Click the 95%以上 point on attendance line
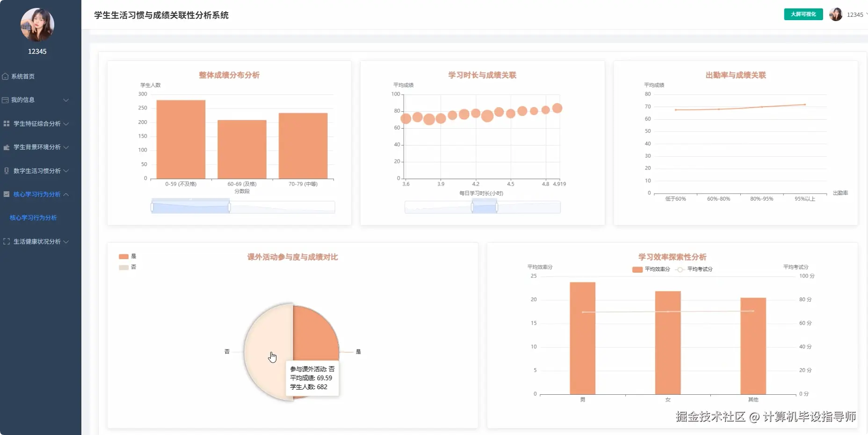 tap(805, 104)
